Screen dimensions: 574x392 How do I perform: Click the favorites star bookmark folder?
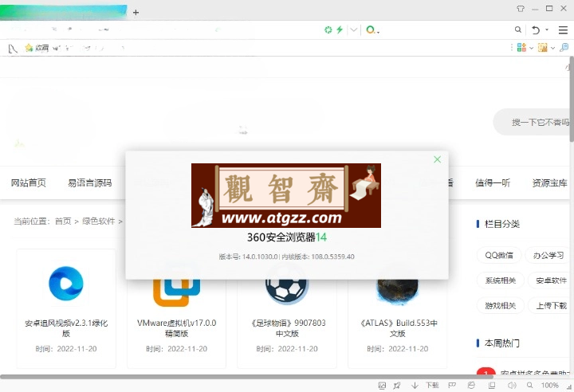[37, 48]
